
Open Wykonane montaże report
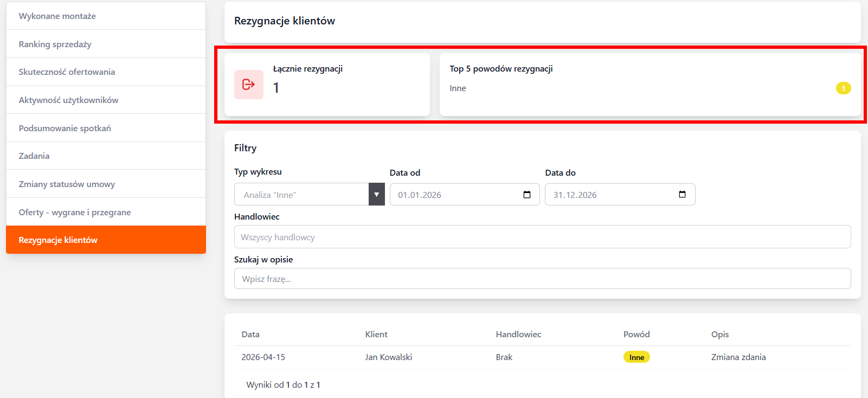tap(57, 16)
